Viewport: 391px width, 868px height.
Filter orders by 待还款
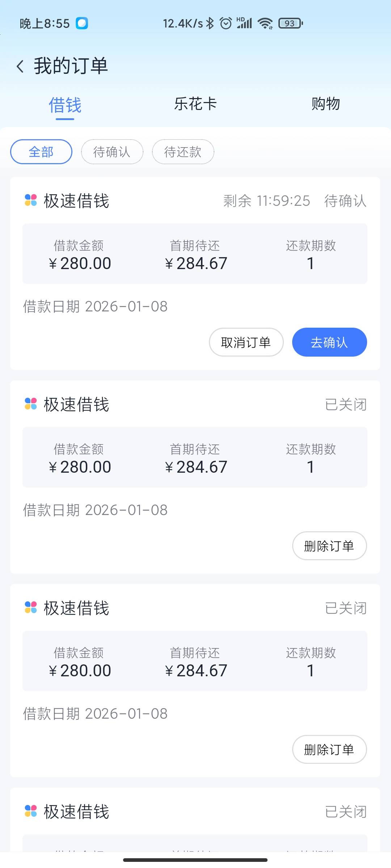[183, 152]
